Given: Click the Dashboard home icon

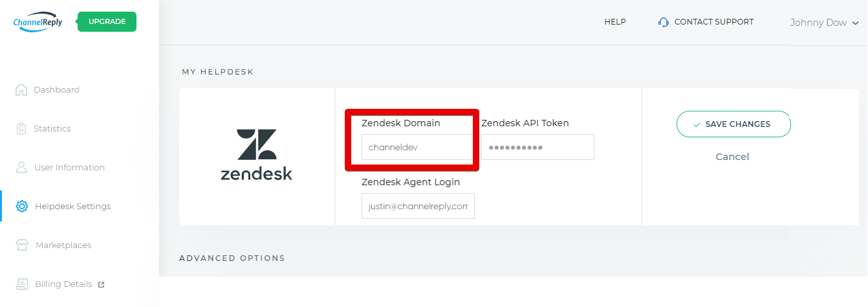Looking at the screenshot, I should [x=21, y=90].
